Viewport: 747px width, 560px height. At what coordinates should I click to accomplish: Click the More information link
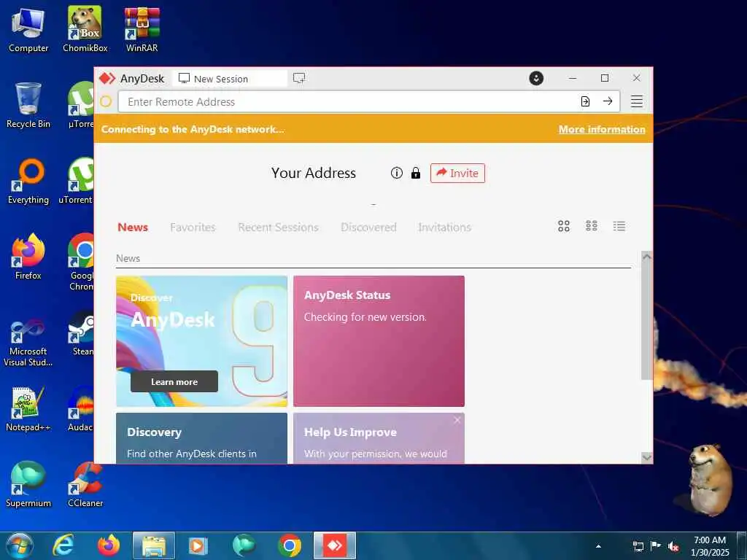point(602,129)
